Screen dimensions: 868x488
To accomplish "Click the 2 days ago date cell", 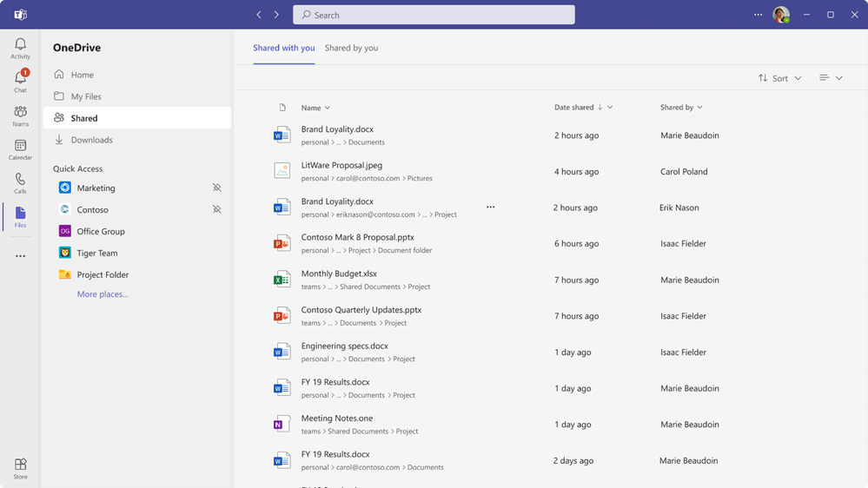I will [573, 460].
